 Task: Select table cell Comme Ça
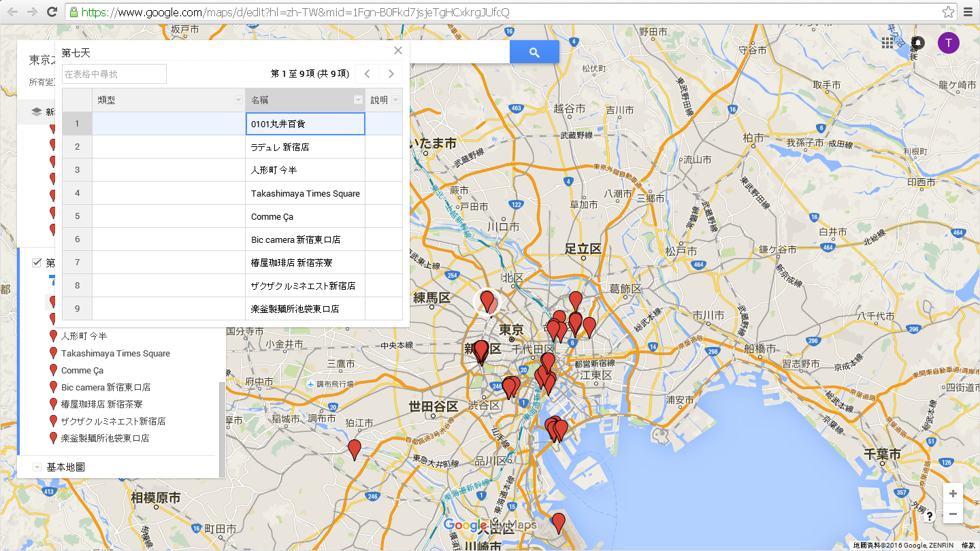click(305, 216)
